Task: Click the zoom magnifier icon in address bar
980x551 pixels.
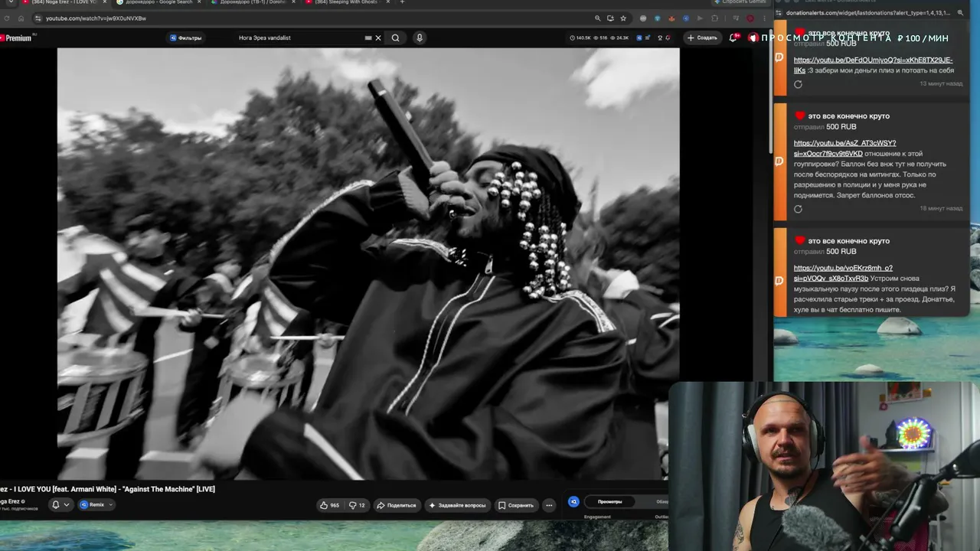Action: pyautogui.click(x=597, y=18)
